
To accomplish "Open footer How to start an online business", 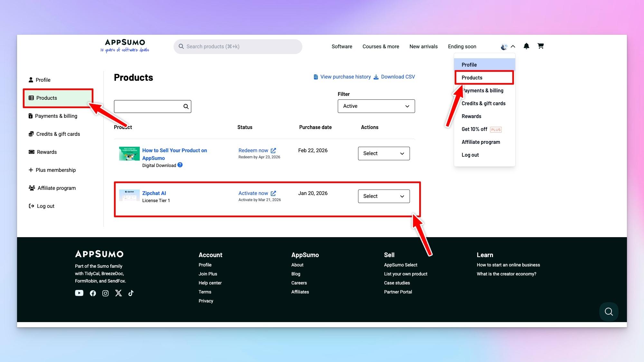I will pos(508,265).
